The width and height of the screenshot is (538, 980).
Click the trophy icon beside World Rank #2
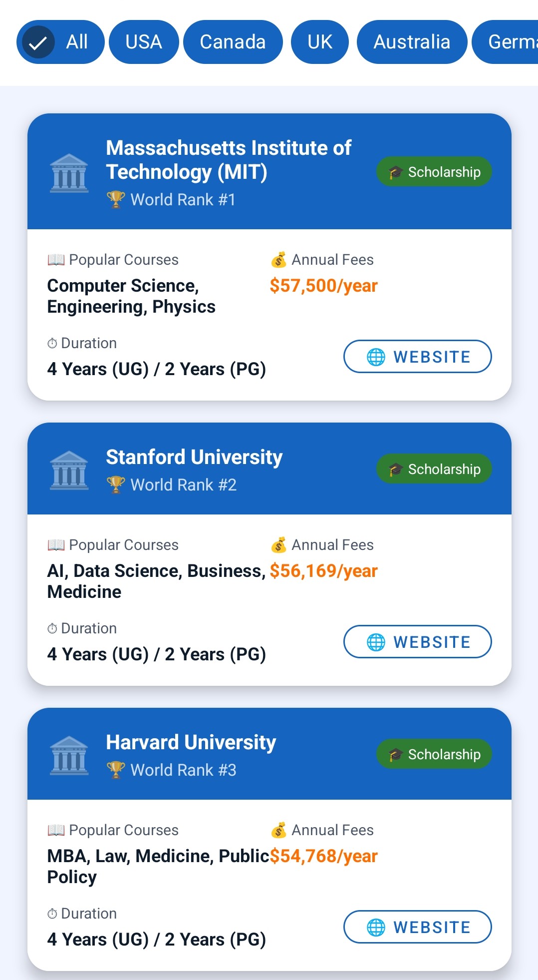(x=116, y=485)
